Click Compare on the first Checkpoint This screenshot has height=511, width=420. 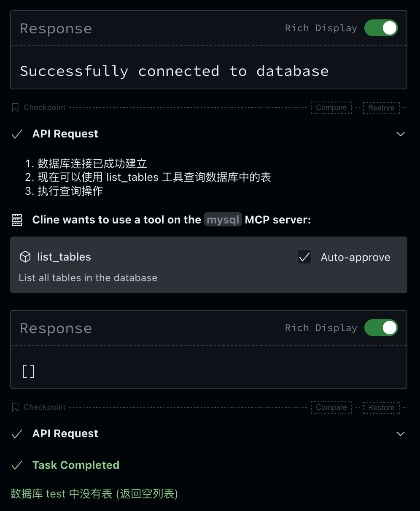[331, 108]
